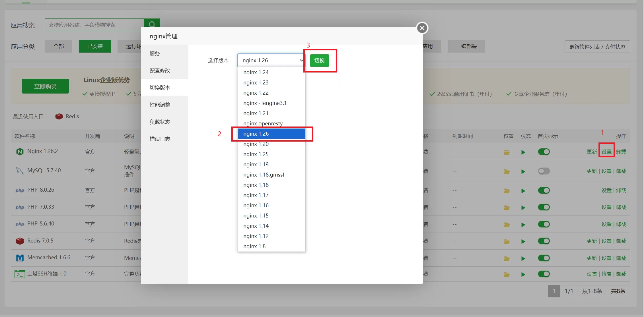
Task: Open folder location for Redis 7.0.5
Action: coord(507,241)
